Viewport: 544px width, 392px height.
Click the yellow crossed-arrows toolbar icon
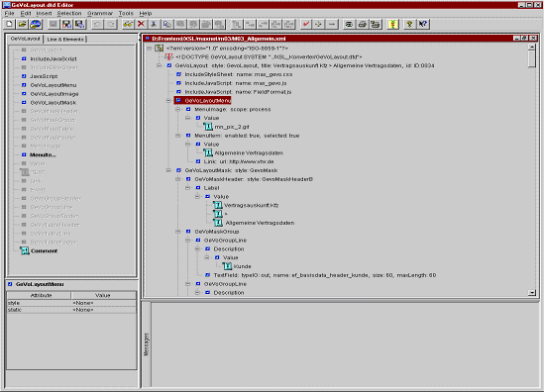(318, 24)
